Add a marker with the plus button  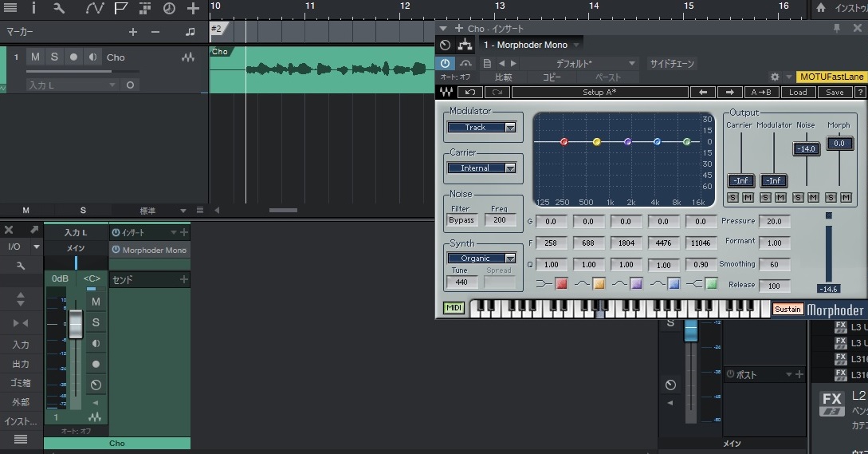(133, 32)
